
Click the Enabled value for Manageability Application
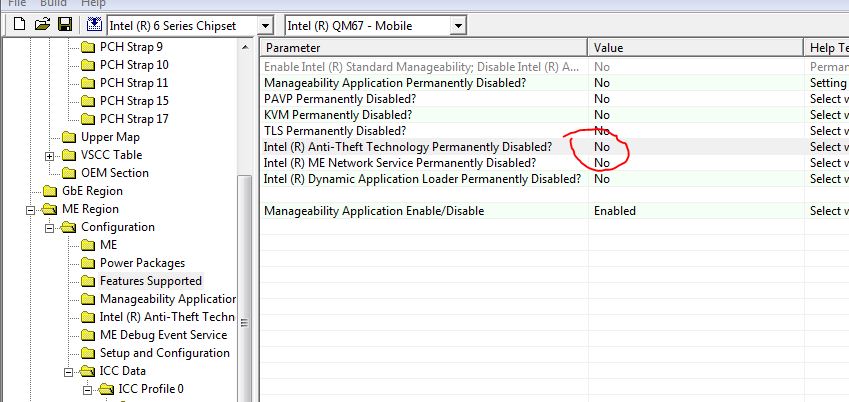pyautogui.click(x=615, y=211)
